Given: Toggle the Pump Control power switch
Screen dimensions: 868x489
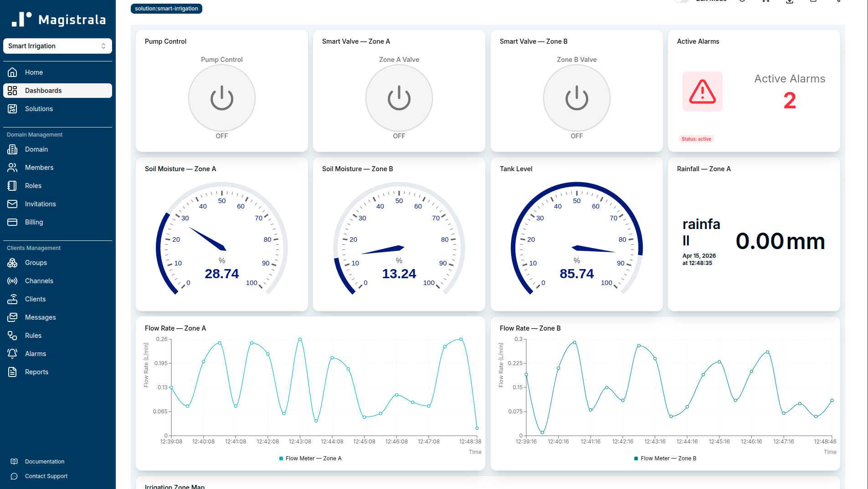Looking at the screenshot, I should [222, 98].
